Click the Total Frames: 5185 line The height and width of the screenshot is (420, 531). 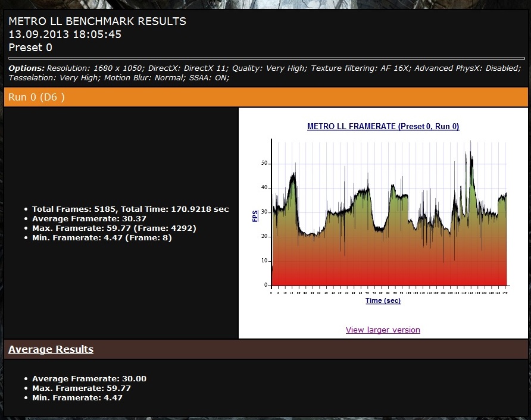click(x=130, y=209)
